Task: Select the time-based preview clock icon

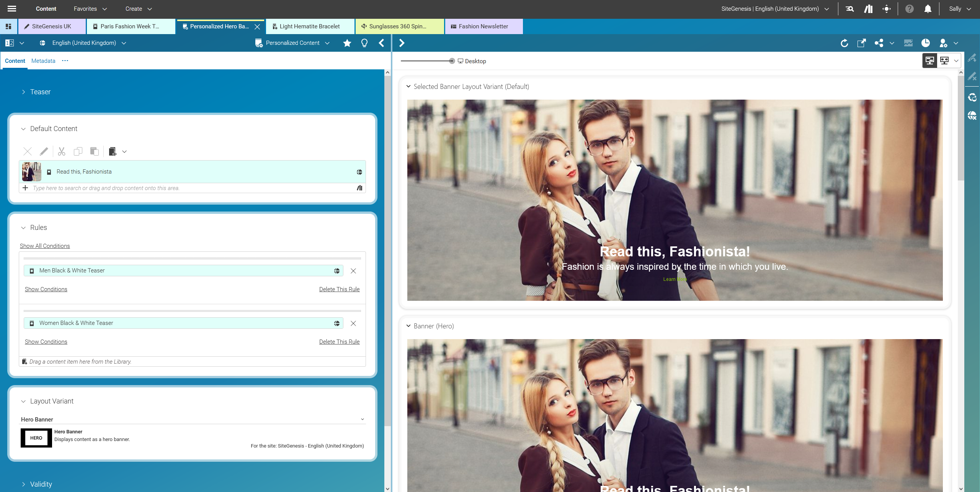Action: coord(926,43)
